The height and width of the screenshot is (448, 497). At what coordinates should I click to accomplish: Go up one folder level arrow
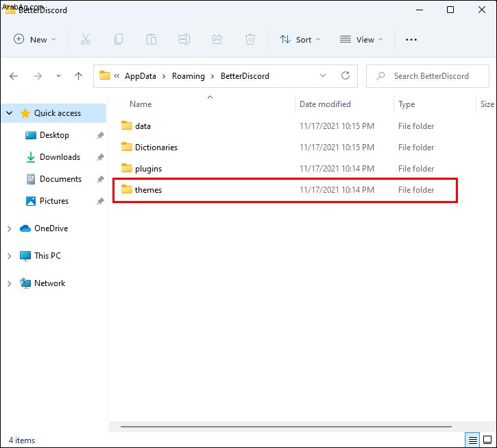pyautogui.click(x=78, y=76)
